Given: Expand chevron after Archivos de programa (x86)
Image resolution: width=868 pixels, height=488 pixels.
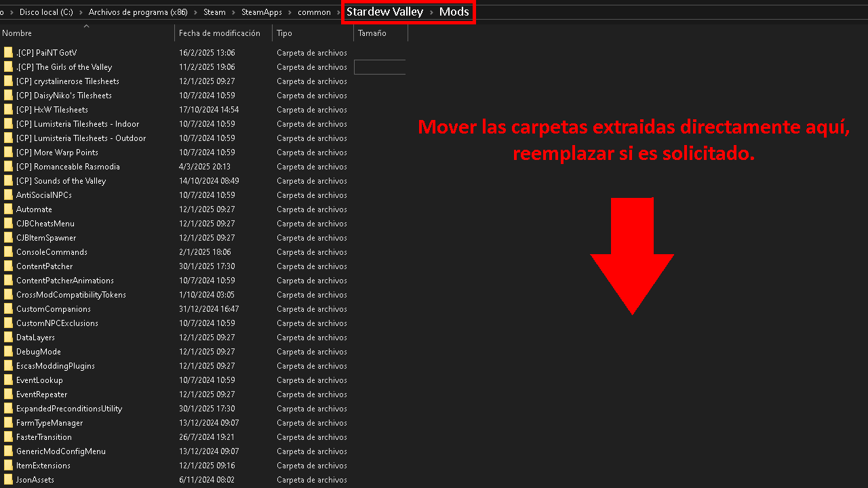Looking at the screenshot, I should [x=195, y=12].
